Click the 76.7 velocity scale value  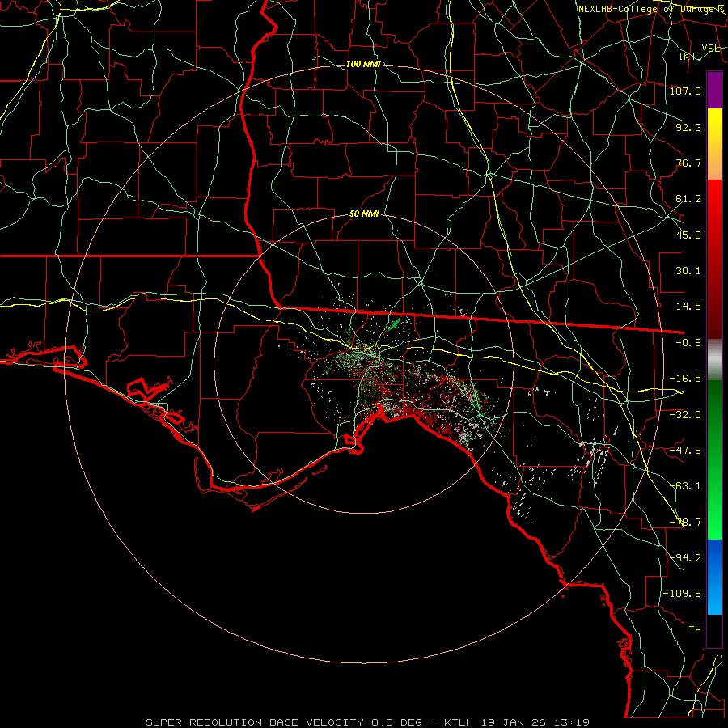point(688,163)
